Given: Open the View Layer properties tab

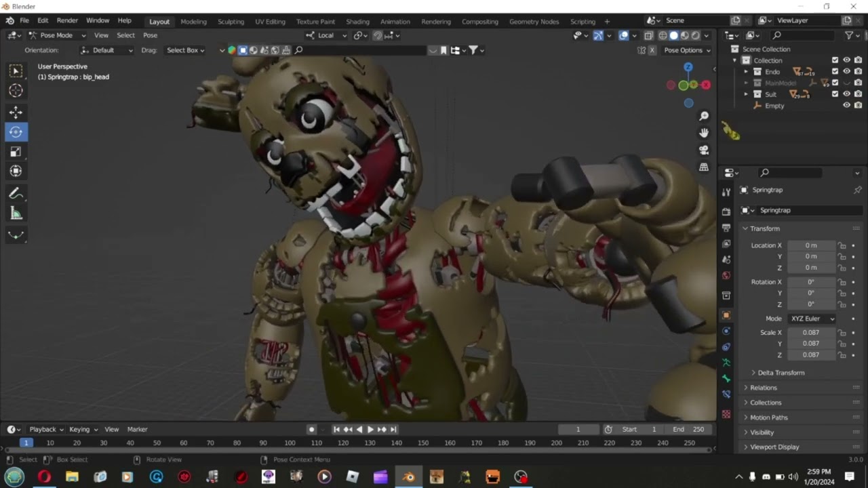Looking at the screenshot, I should click(x=726, y=243).
